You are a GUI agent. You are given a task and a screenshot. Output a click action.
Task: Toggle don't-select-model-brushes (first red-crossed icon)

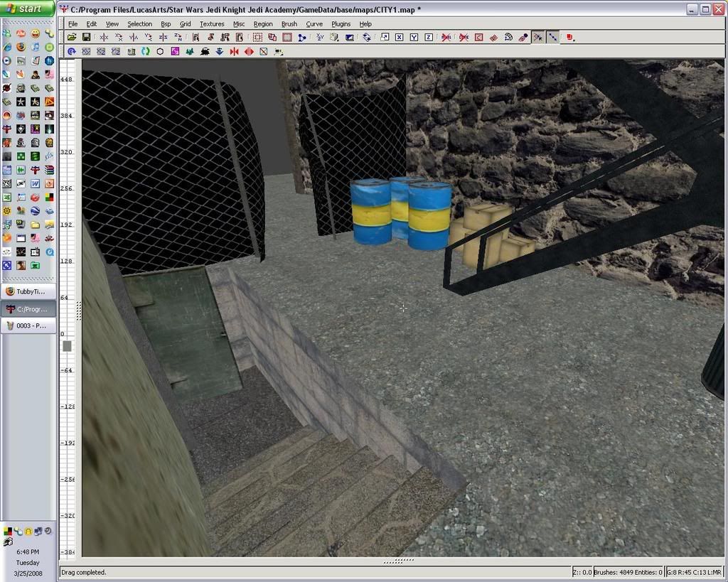446,37
